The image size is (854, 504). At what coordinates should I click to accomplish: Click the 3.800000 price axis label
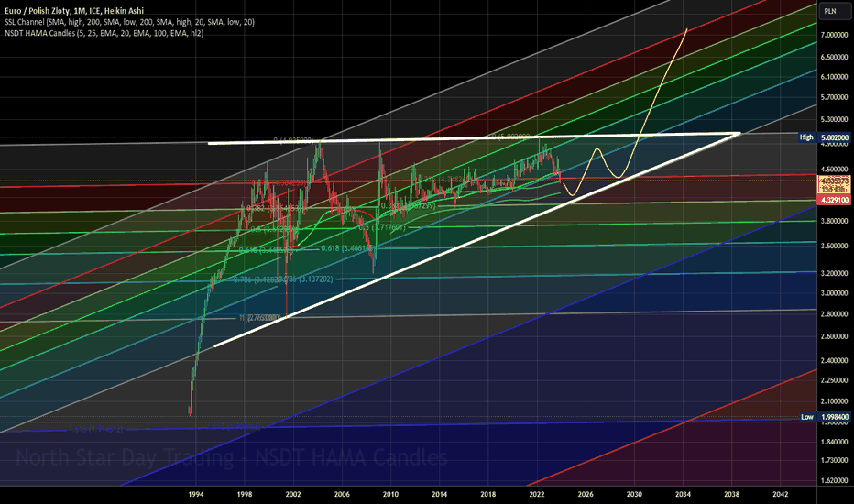click(835, 221)
